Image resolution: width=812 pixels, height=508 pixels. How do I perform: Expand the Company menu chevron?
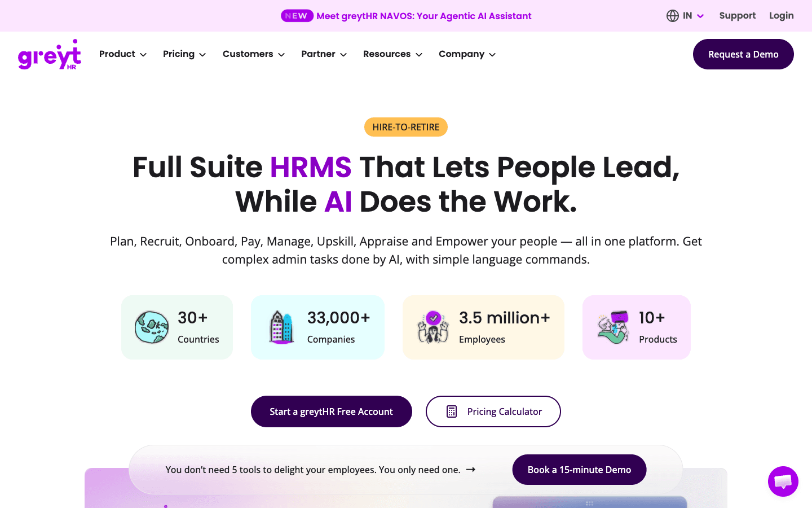(x=492, y=55)
